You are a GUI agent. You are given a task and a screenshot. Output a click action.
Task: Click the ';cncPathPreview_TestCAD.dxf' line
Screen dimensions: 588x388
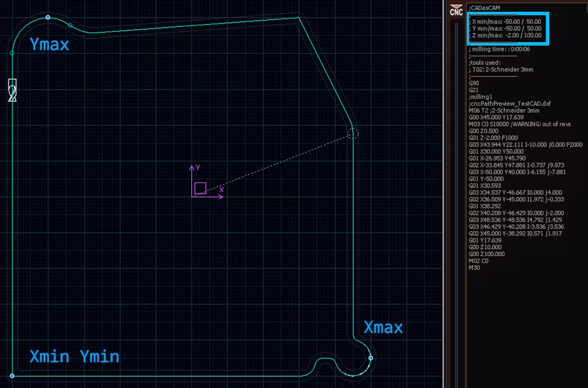510,104
